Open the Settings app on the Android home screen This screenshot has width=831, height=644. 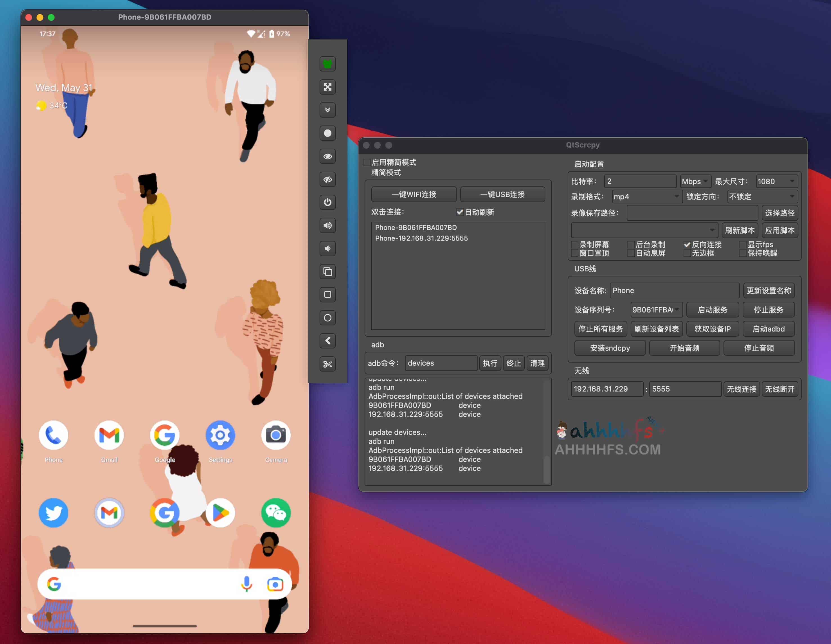(x=220, y=435)
